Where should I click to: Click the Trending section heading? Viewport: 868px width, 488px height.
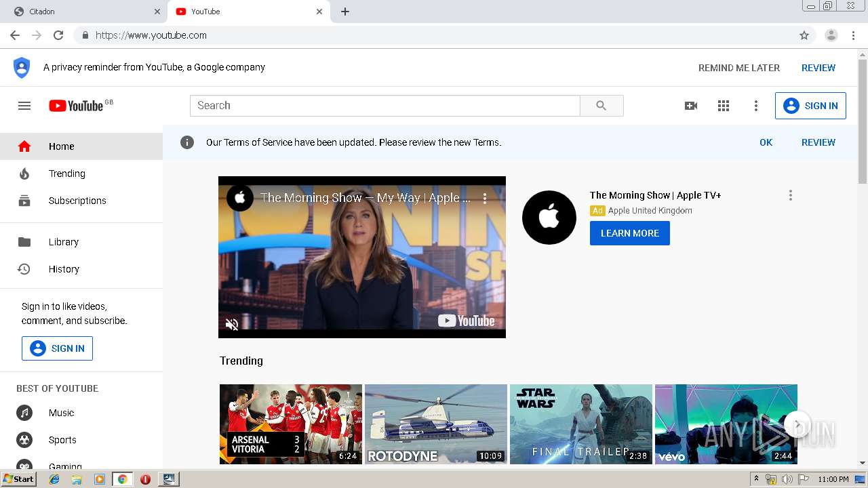[x=241, y=361]
